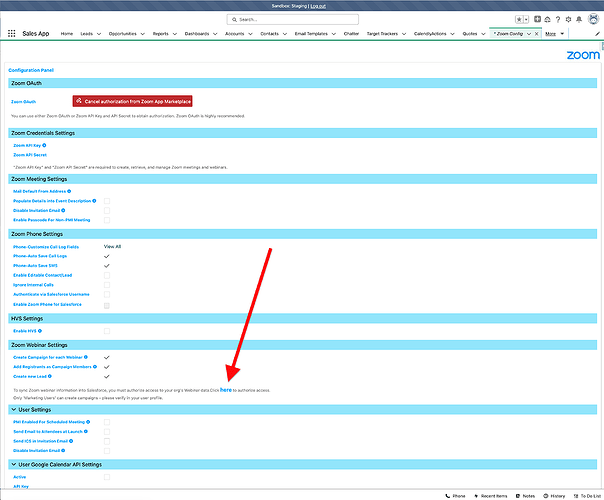Toggle PMI Enabled For Scheduled Meeting checkbox
The image size is (604, 500).
point(107,422)
